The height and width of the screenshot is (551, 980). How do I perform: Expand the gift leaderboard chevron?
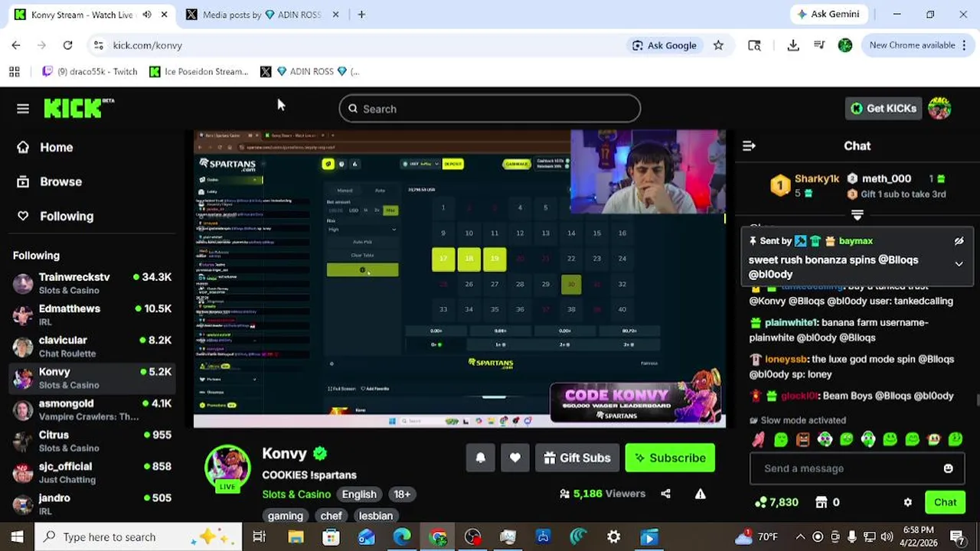pos(857,215)
